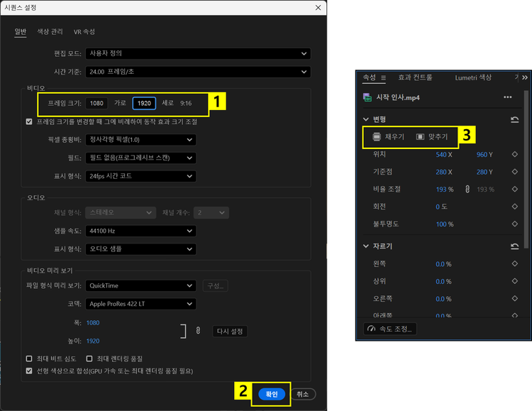The height and width of the screenshot is (411, 532).
Task: Switch to the 색상 관리 tab
Action: click(x=50, y=32)
